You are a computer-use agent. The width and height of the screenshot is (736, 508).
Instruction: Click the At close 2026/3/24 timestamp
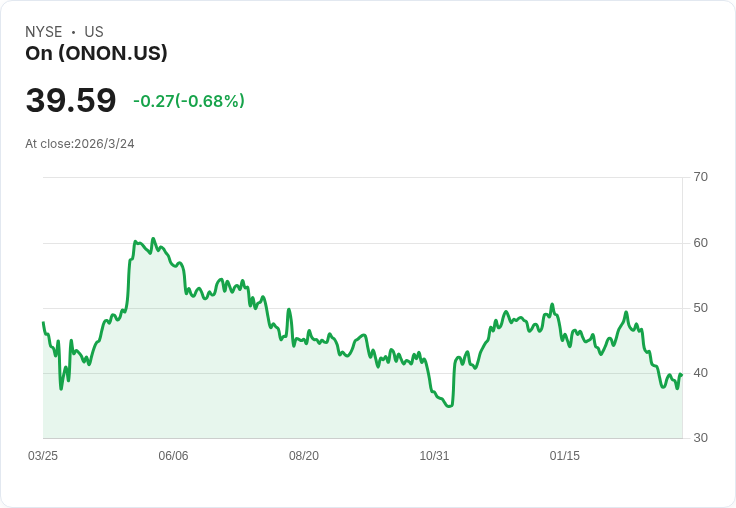[x=80, y=144]
